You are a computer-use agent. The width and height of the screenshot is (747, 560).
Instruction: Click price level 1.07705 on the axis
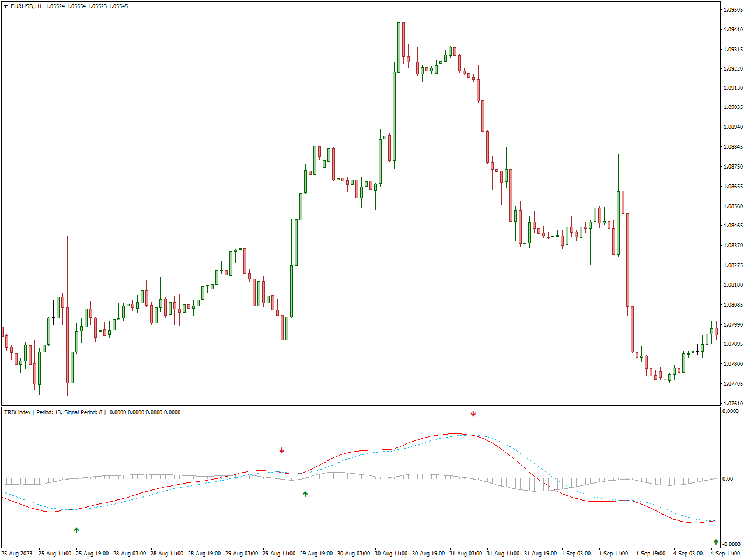click(733, 384)
